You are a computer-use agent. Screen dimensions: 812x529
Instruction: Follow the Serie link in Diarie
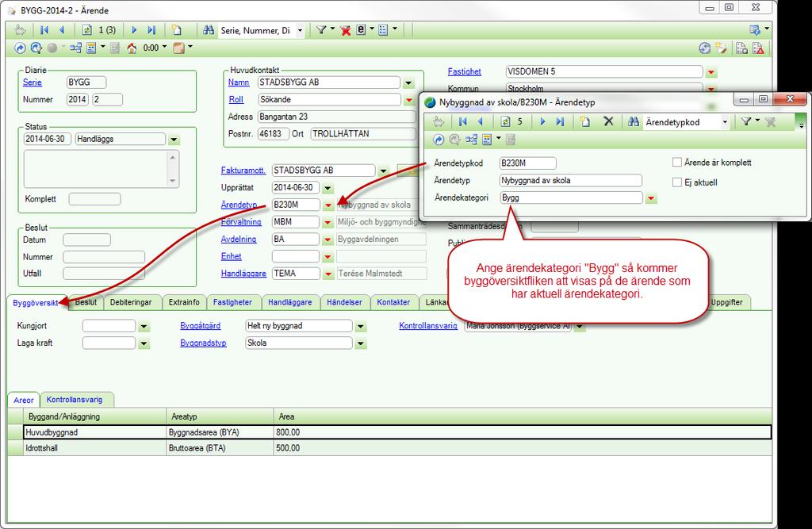coord(32,82)
